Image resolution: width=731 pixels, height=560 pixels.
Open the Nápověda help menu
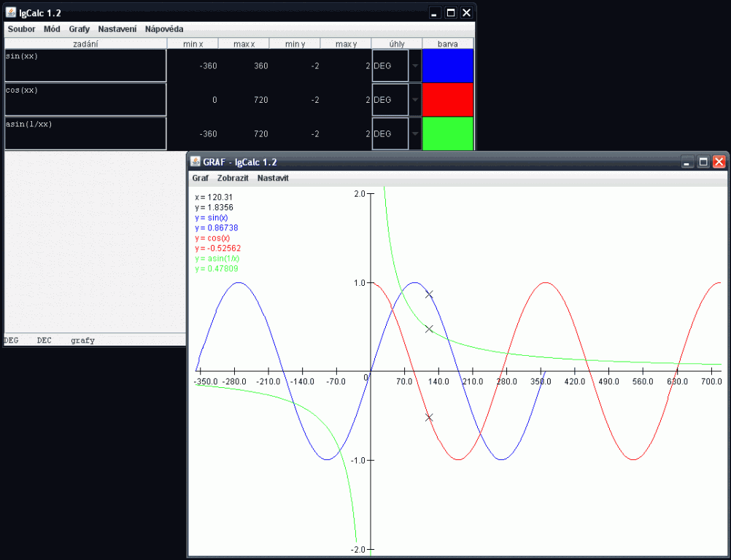pyautogui.click(x=164, y=29)
